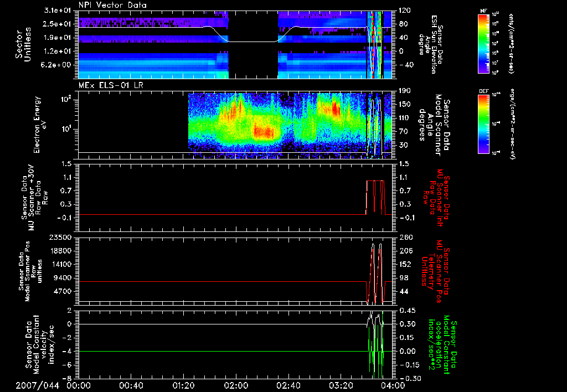Click the 120 degree sun elevation tick
This screenshot has height=392, width=567.
(405, 11)
